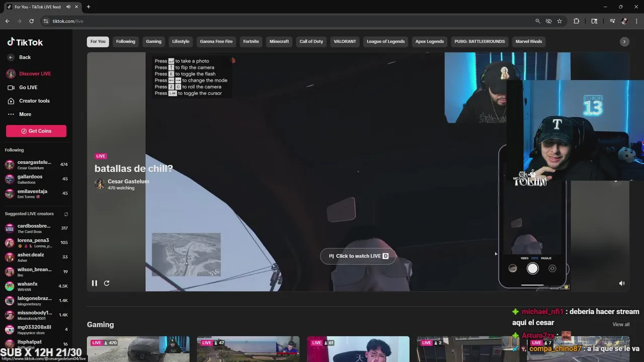Open browser profile avatar

click(x=624, y=21)
